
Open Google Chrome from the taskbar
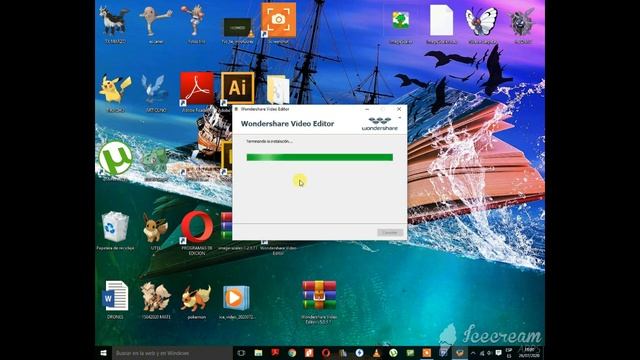292,353
